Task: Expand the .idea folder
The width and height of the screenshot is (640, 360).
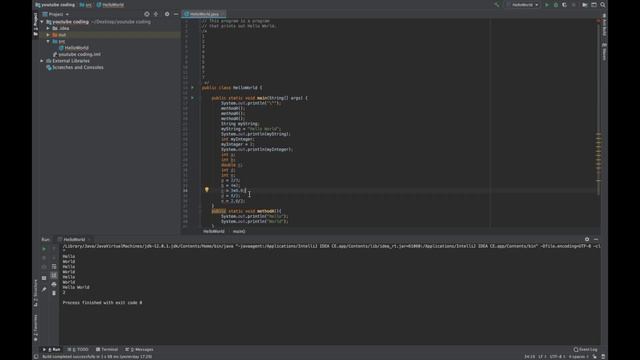Action: pos(48,28)
